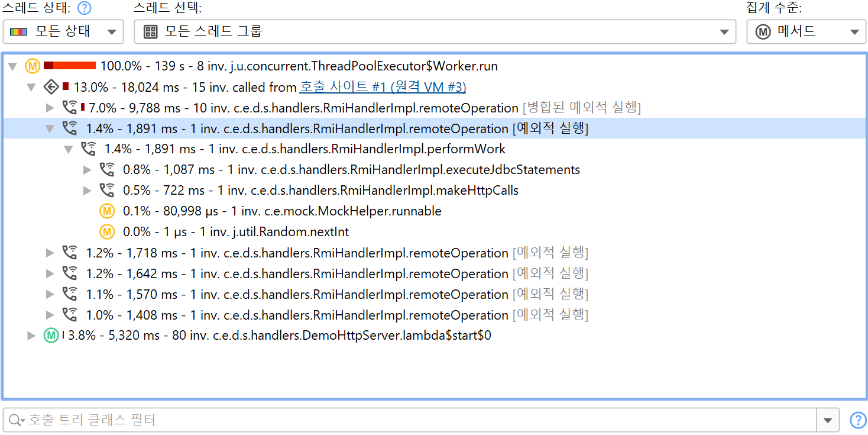Click the MockHelper.runnable method icon
Screen dimensions: 868x435
tap(106, 211)
